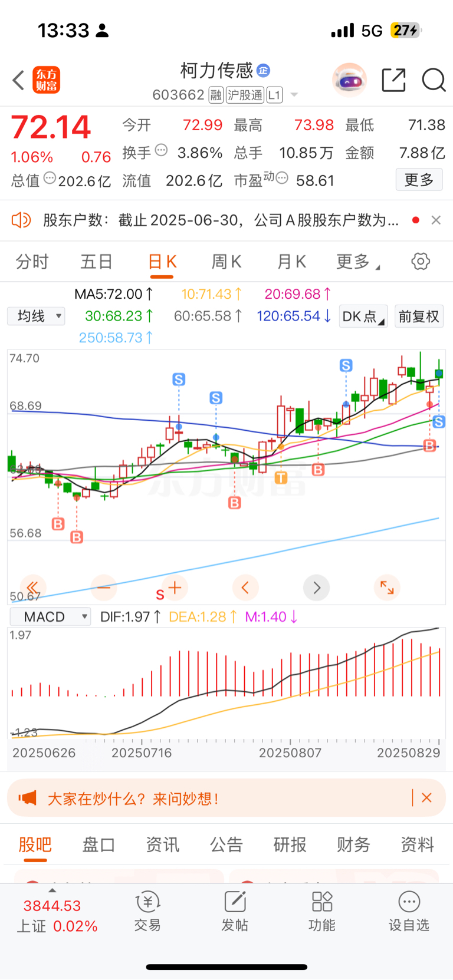This screenshot has width=453, height=980.
Task: Open search with the magnifier icon
Action: click(434, 80)
